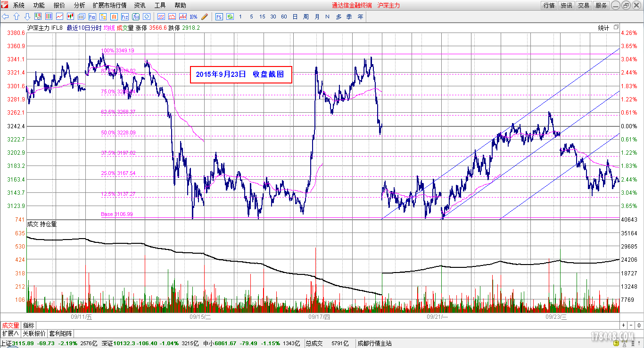
Task: Select the N-day period option
Action: point(327,17)
